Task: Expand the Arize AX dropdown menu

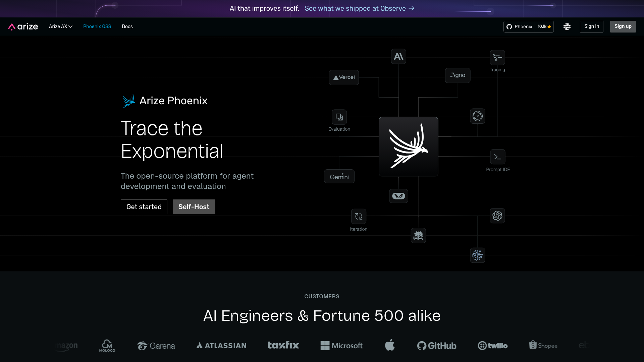Action: point(61,26)
